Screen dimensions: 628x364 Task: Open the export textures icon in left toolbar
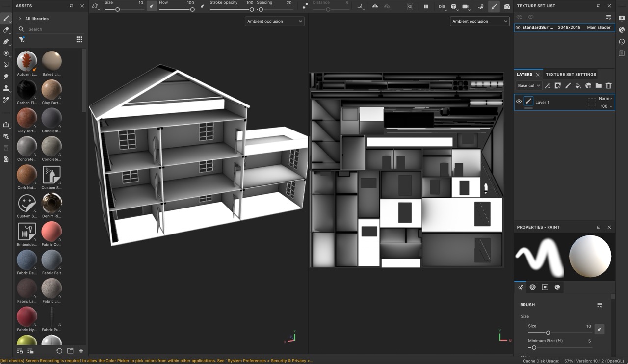click(x=6, y=125)
